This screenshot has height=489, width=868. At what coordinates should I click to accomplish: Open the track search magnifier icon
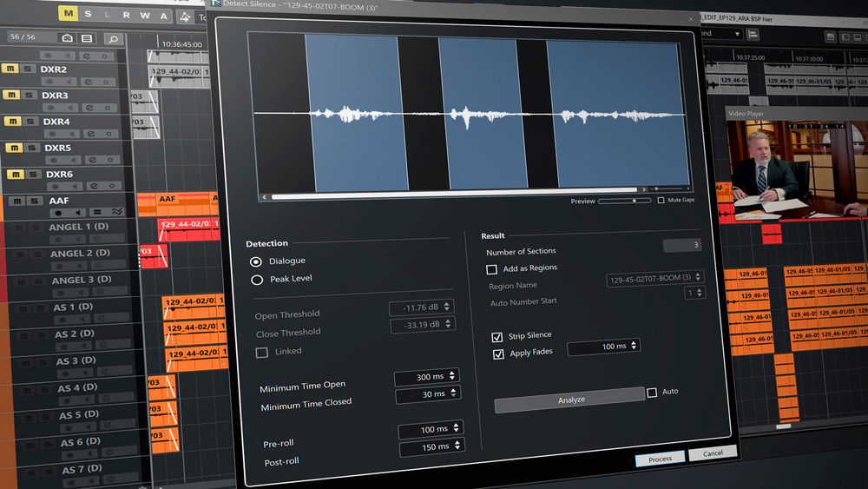point(112,38)
